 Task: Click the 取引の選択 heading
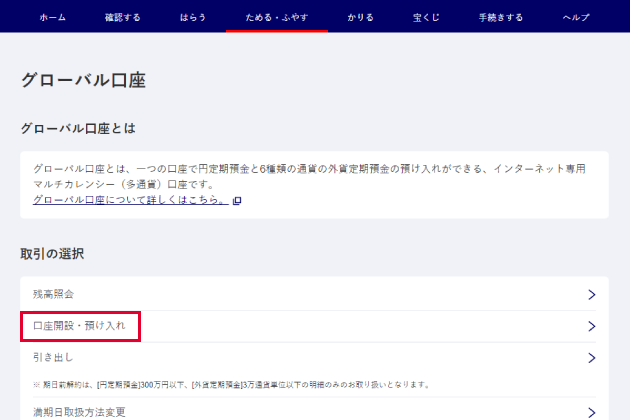point(52,254)
